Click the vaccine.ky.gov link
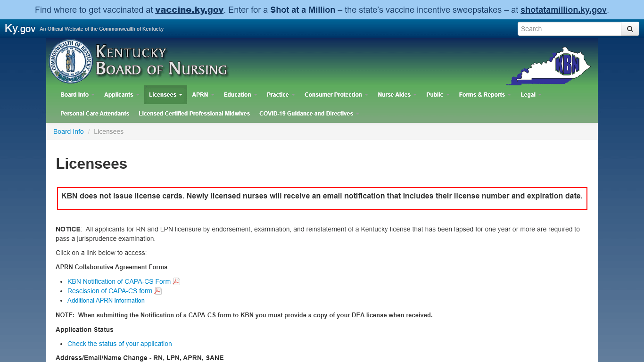Image resolution: width=644 pixels, height=362 pixels. tap(189, 9)
